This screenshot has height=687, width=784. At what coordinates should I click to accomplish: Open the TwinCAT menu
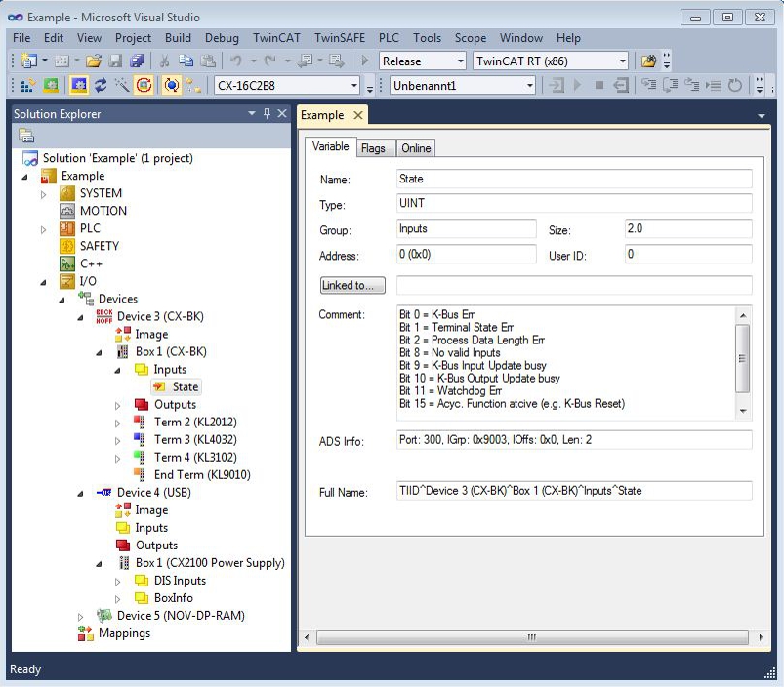tap(276, 38)
